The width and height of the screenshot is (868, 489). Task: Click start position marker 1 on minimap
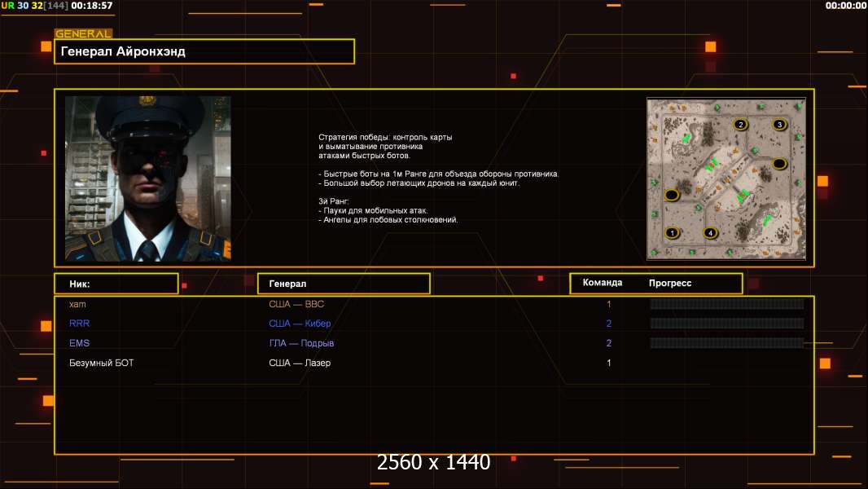[672, 233]
